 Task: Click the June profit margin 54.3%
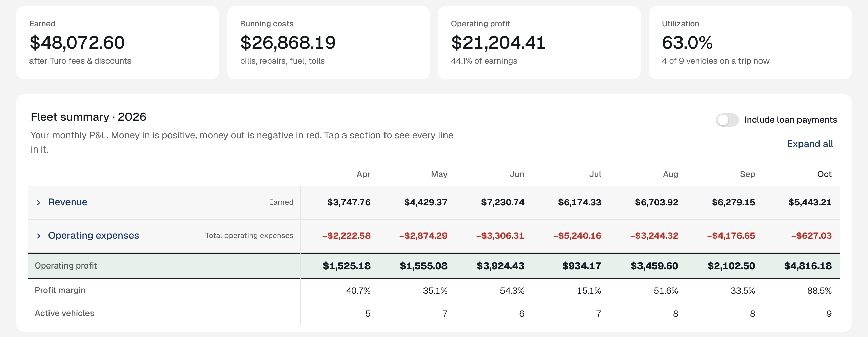tap(512, 291)
